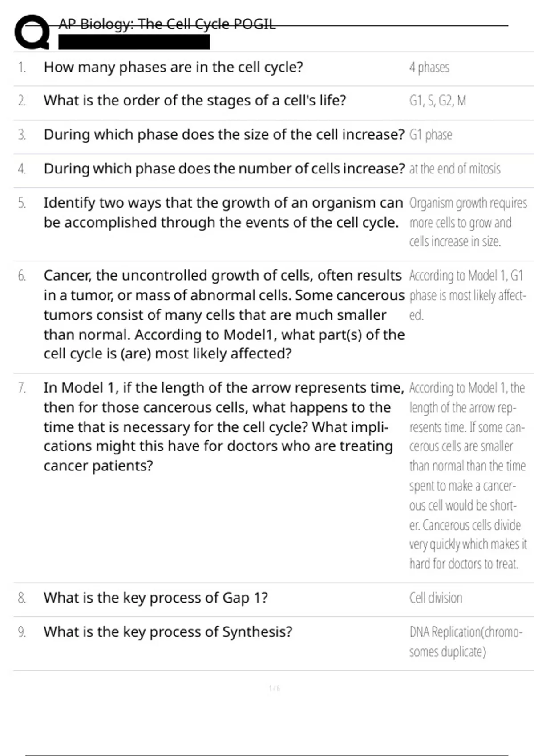Screen dimensions: 534x756
Task: Click the answer "G1 phase"
Action: (430, 135)
